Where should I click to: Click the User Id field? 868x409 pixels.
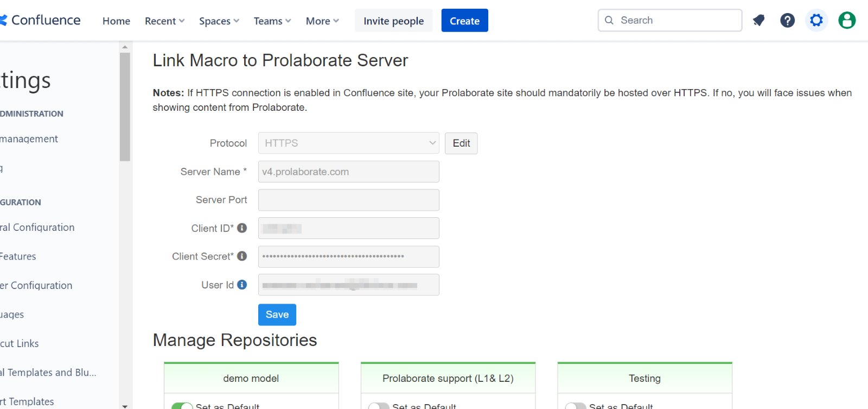tap(349, 285)
